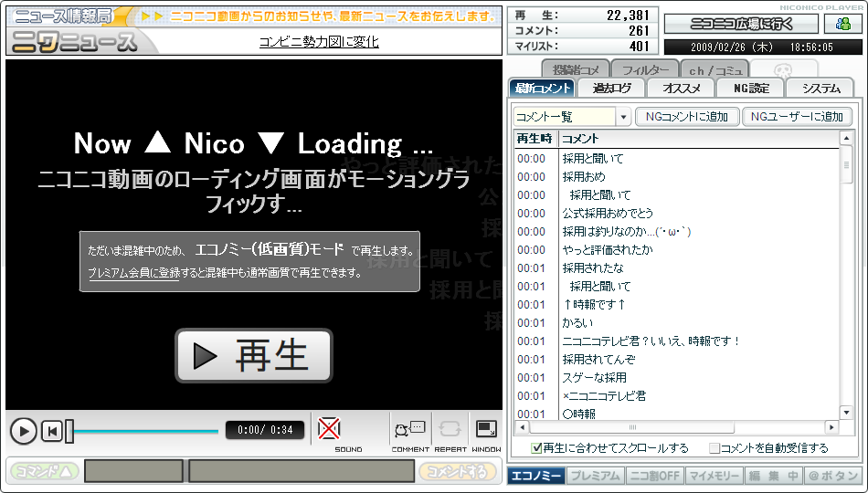This screenshot has width=868, height=493.
Task: Check コメントを自動受信する checkbox
Action: click(x=715, y=448)
